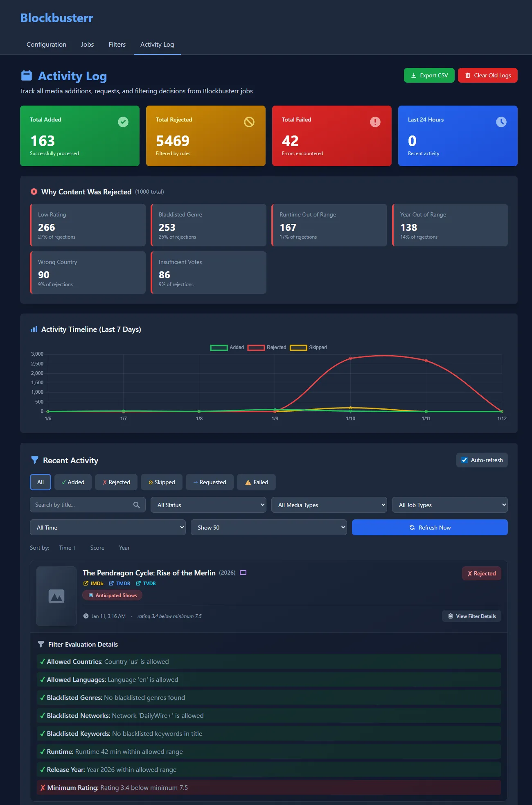Click the funnel icon beside Recent Activity
The width and height of the screenshot is (532, 805).
(x=35, y=460)
